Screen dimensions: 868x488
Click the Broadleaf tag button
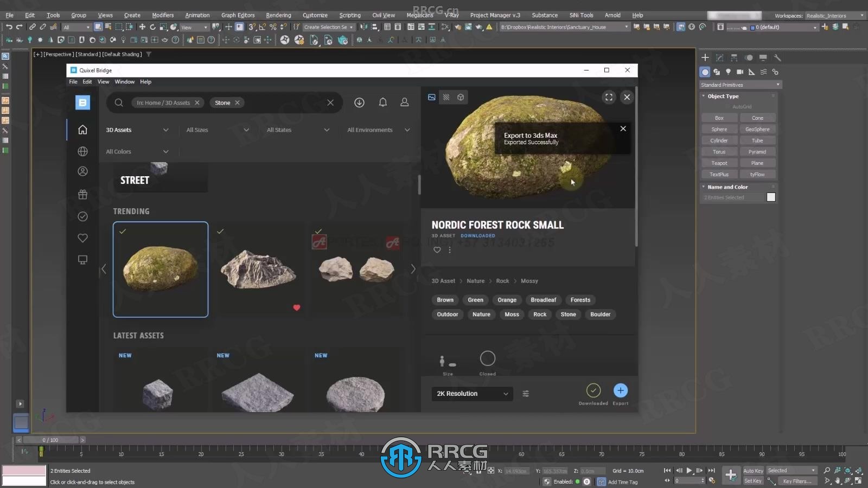pyautogui.click(x=543, y=300)
